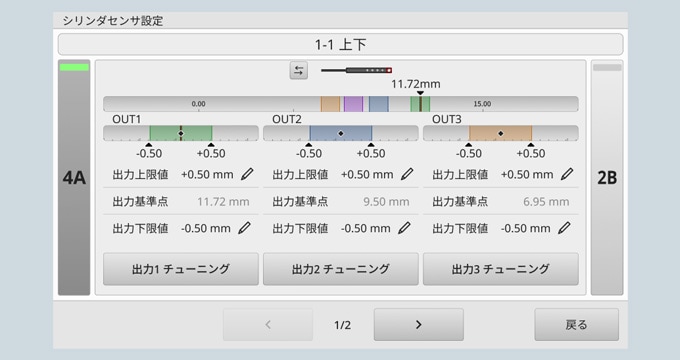The image size is (680, 360).
Task: Click OUT2 -0.50 lower marker triangle
Action: point(308,145)
